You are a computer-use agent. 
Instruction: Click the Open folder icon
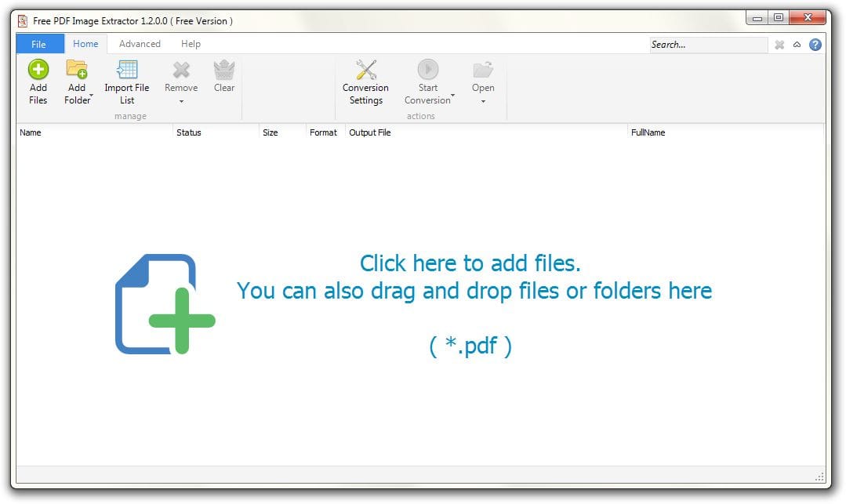483,70
